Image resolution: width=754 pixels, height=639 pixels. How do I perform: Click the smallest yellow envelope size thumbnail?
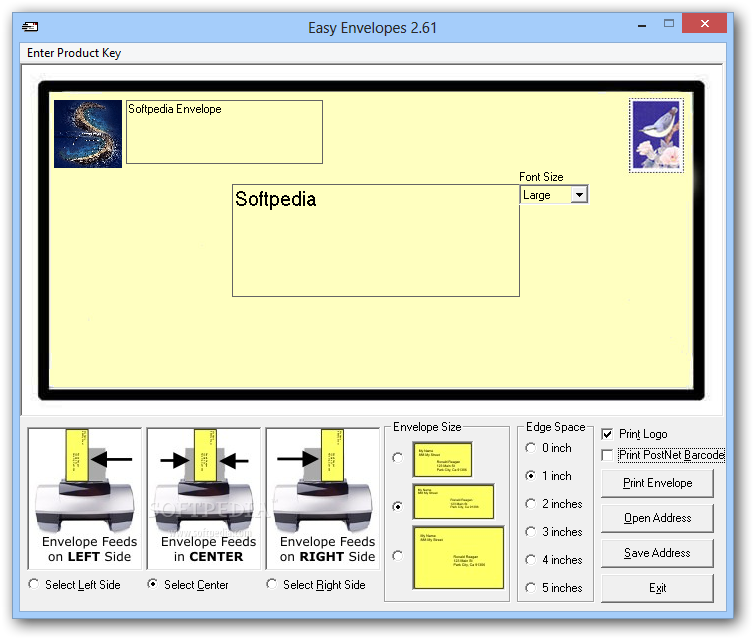(442, 459)
